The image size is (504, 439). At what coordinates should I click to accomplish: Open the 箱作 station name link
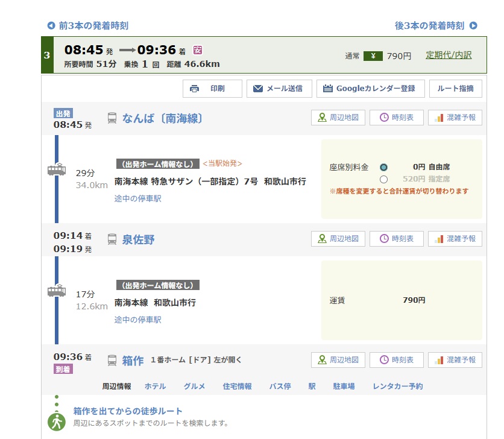point(133,361)
